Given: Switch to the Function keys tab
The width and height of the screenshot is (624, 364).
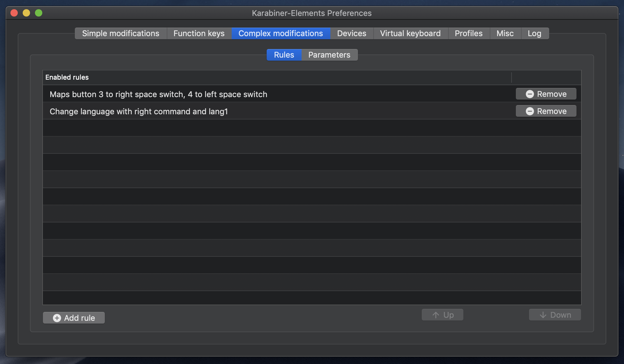Looking at the screenshot, I should click(199, 33).
